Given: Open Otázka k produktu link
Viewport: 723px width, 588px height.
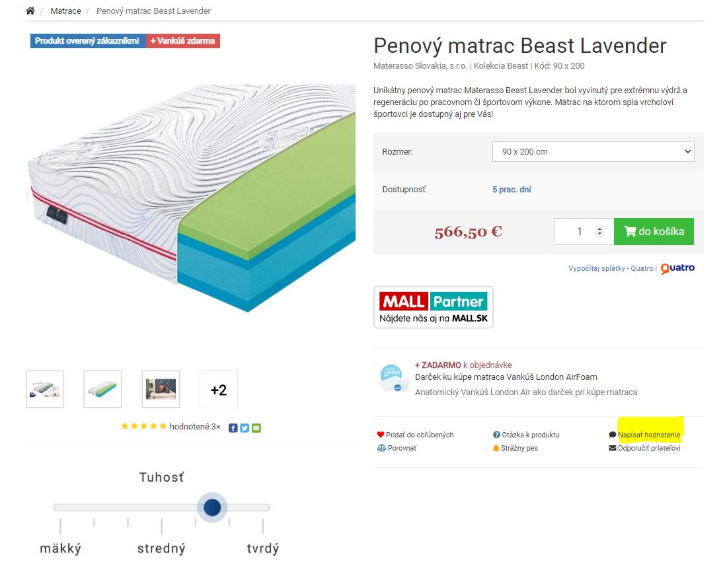Looking at the screenshot, I should (530, 435).
